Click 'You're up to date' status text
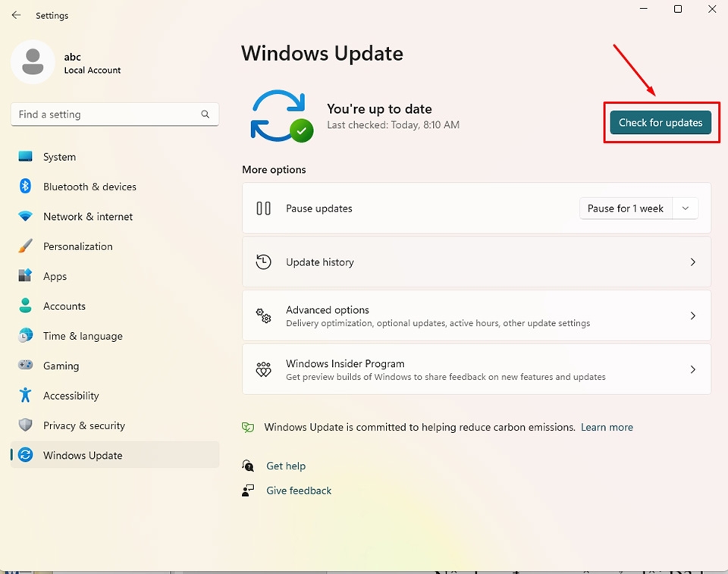Viewport: 728px width, 574px height. coord(379,108)
